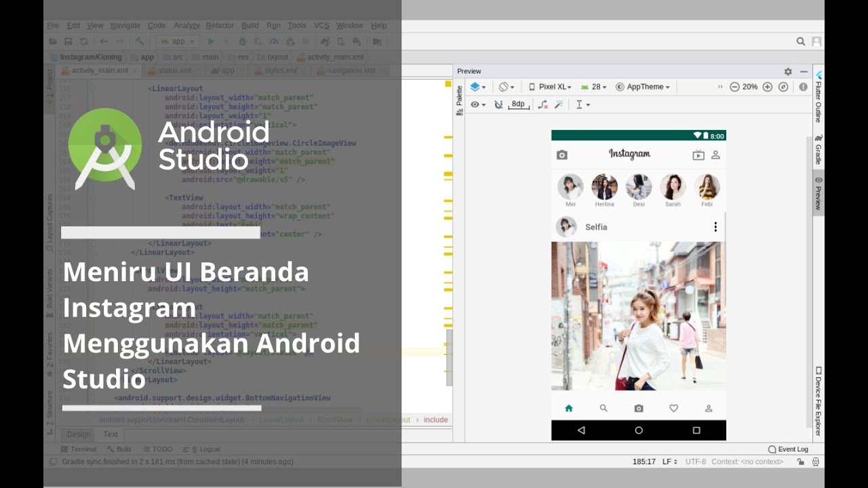
Task: Click the infer constraints magic wand
Action: coord(559,104)
